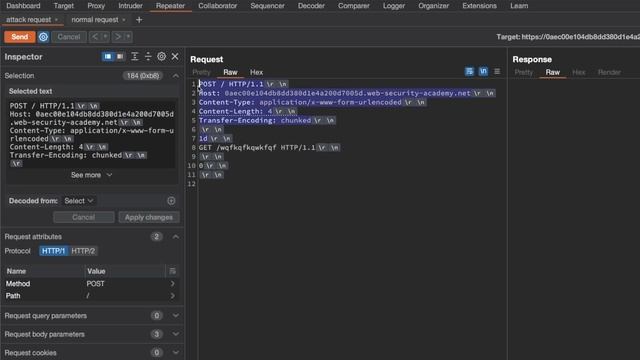Open the Decoder tab

[x=311, y=6]
